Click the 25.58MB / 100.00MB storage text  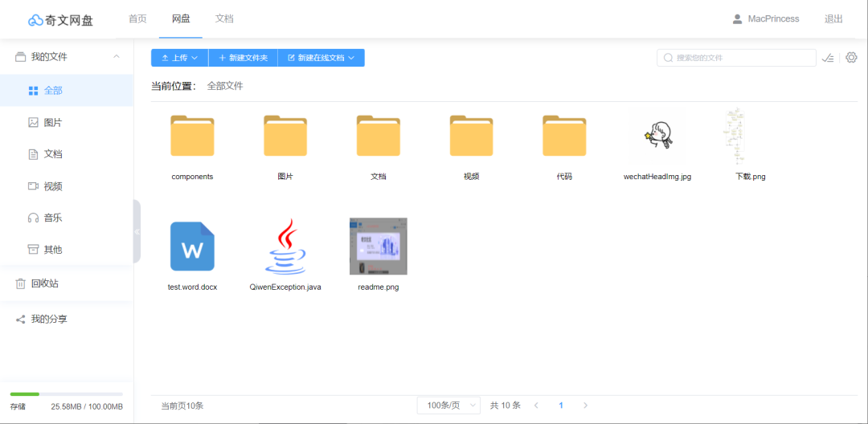pos(87,407)
